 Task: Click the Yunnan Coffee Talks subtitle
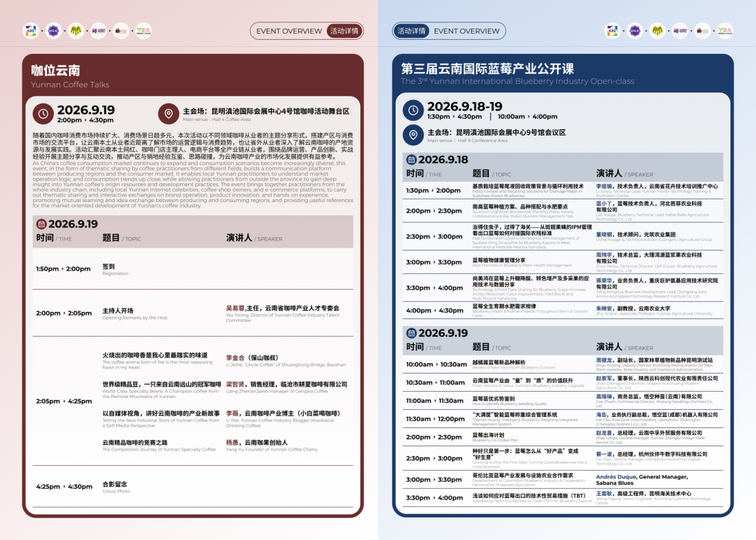tap(70, 85)
